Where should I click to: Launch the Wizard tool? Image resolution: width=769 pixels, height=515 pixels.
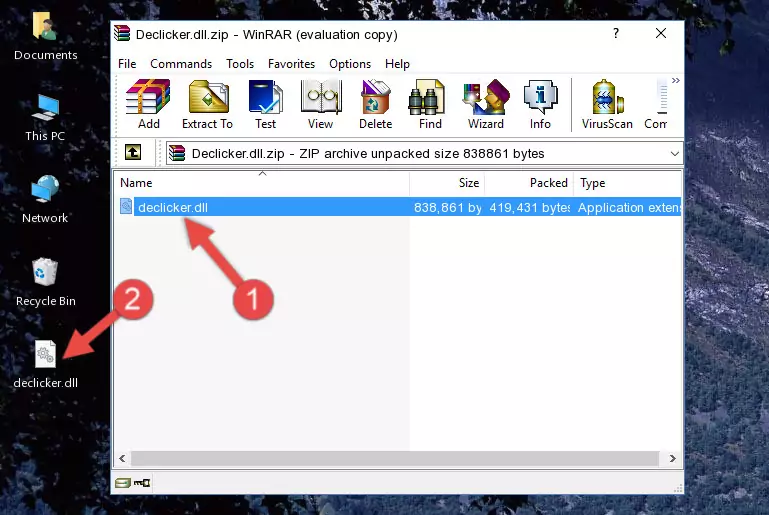(x=486, y=104)
